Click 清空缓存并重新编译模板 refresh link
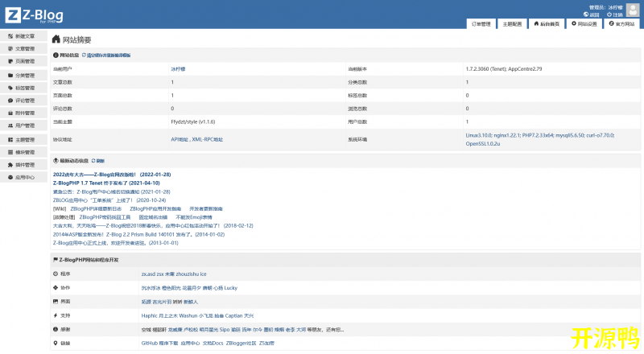 (106, 55)
